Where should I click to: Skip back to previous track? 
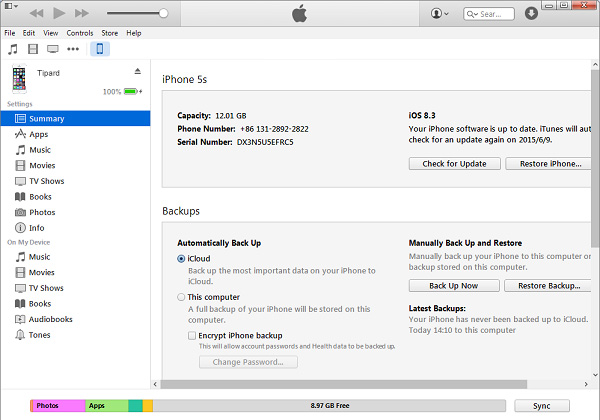point(36,13)
